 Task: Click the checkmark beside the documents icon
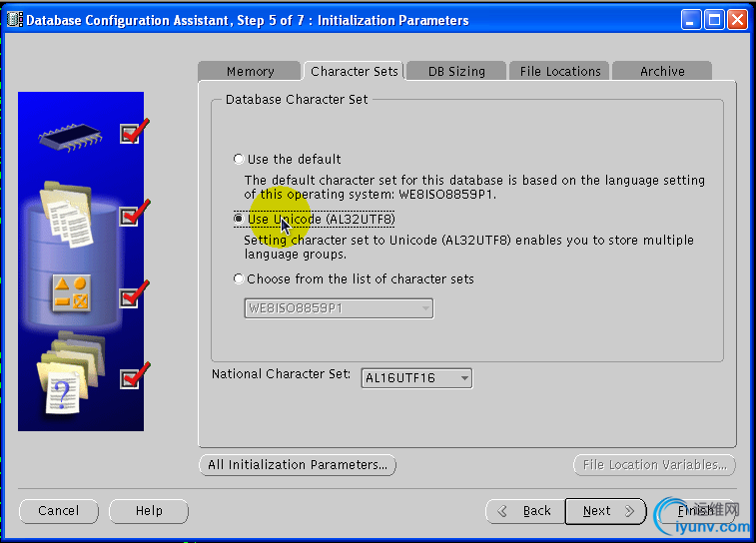134,214
